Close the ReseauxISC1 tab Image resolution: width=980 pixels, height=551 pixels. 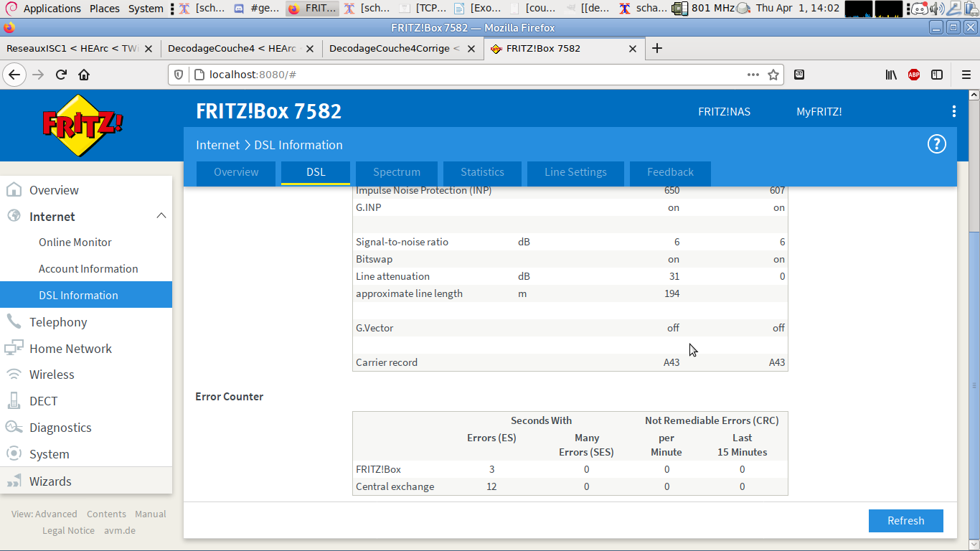[149, 49]
